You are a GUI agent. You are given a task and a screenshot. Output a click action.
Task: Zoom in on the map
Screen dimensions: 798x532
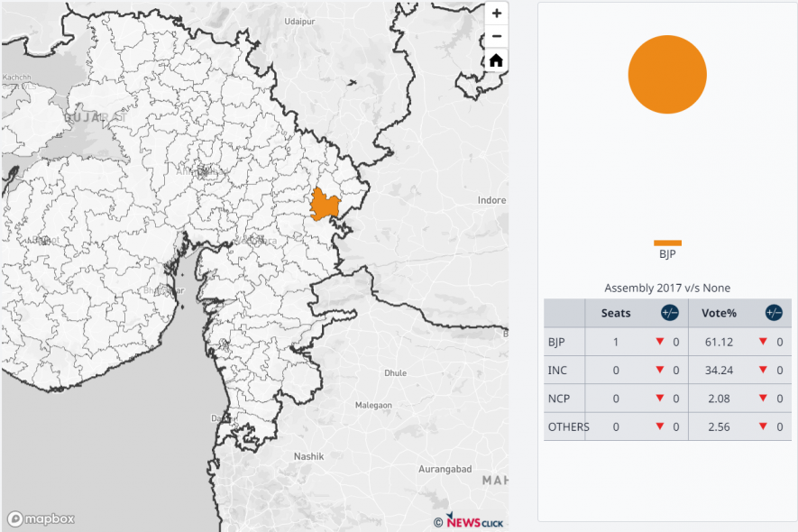click(496, 14)
